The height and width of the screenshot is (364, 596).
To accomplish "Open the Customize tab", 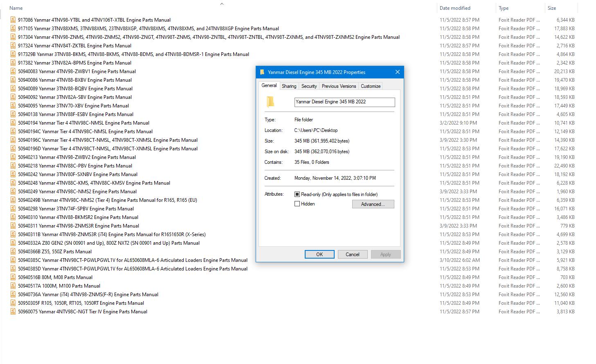I will click(371, 86).
